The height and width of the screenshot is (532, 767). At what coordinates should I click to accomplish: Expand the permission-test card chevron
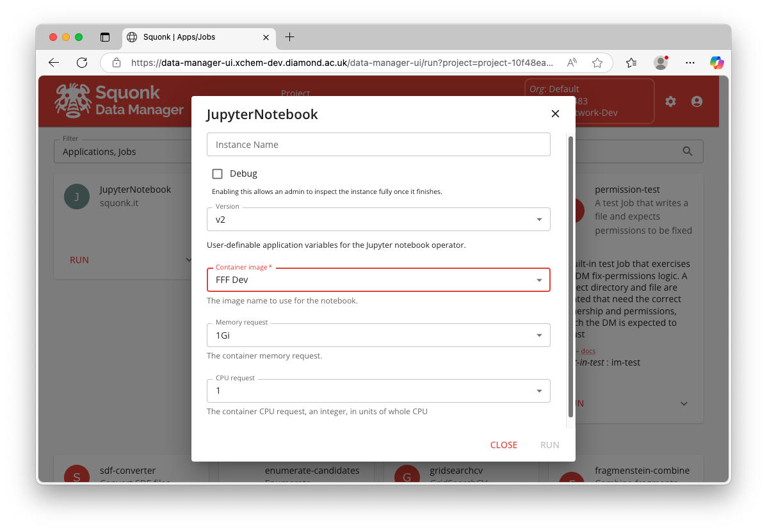(684, 404)
